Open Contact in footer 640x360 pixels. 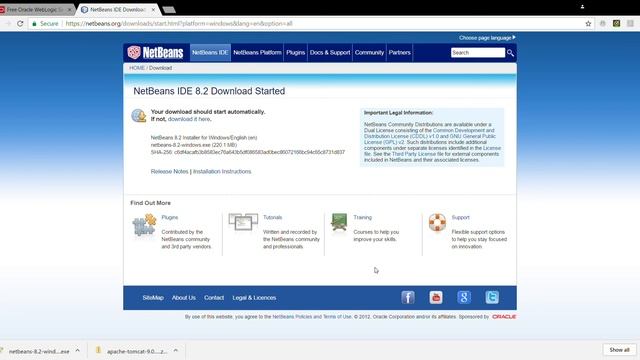click(x=214, y=298)
